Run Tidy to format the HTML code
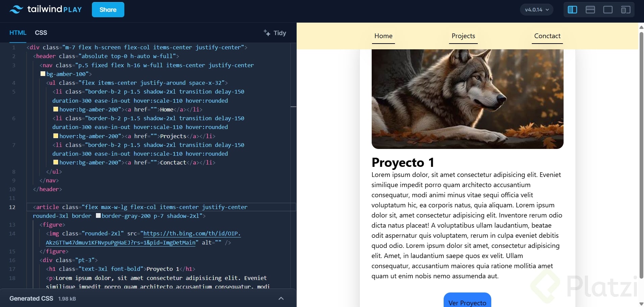 (x=274, y=33)
